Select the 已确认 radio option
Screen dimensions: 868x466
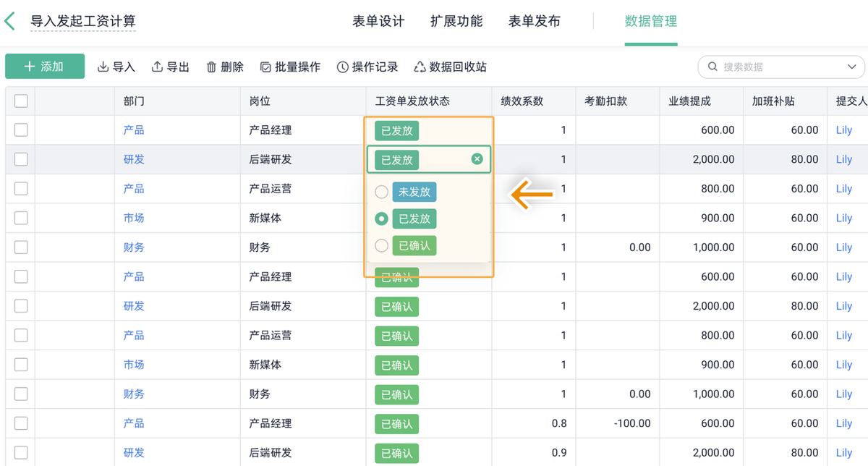click(382, 246)
